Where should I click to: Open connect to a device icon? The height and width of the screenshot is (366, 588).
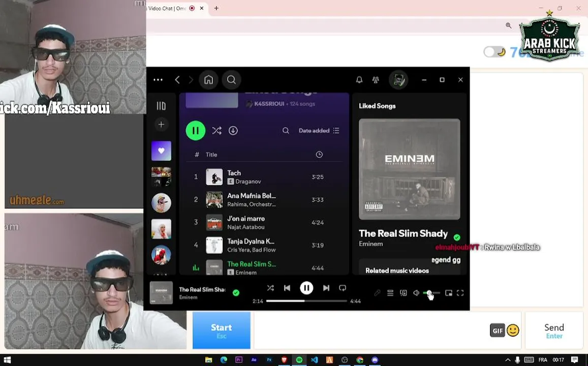point(404,293)
